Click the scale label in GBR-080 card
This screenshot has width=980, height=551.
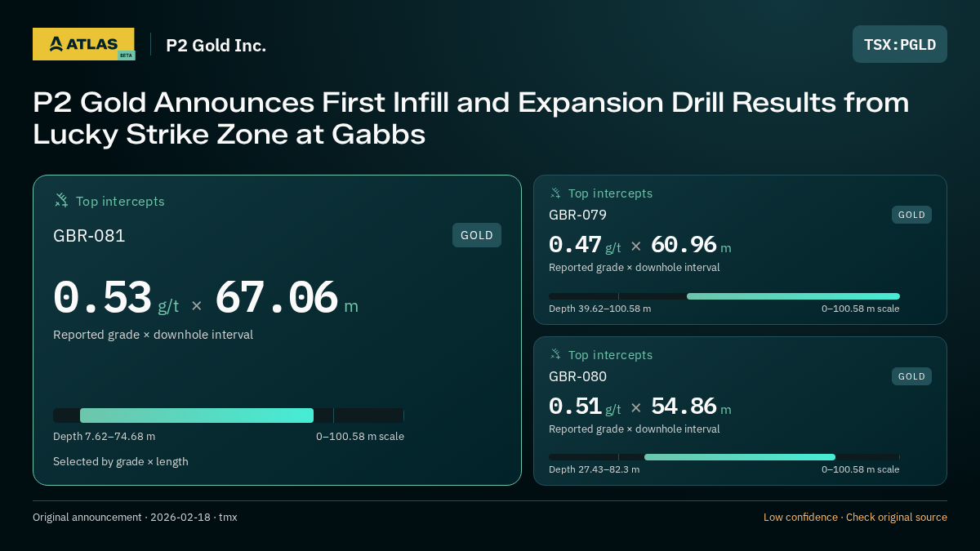click(x=861, y=469)
